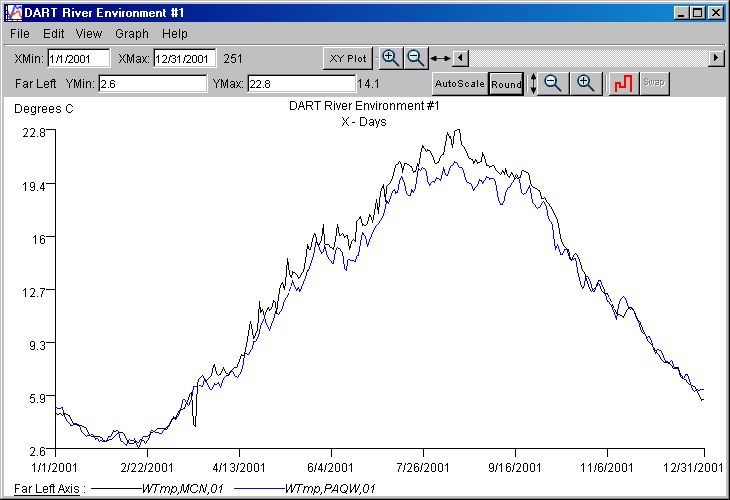Toggle the Round button

506,84
